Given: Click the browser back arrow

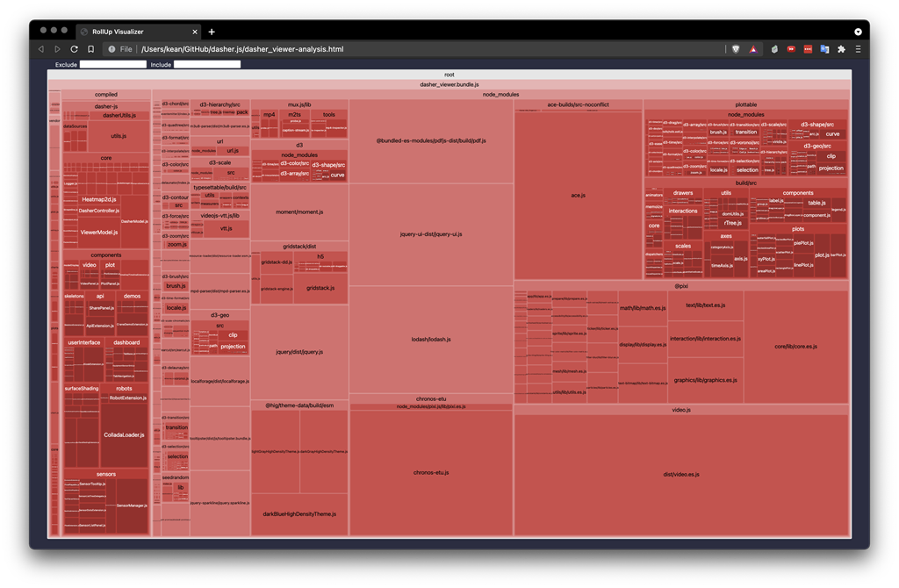Looking at the screenshot, I should pos(41,49).
